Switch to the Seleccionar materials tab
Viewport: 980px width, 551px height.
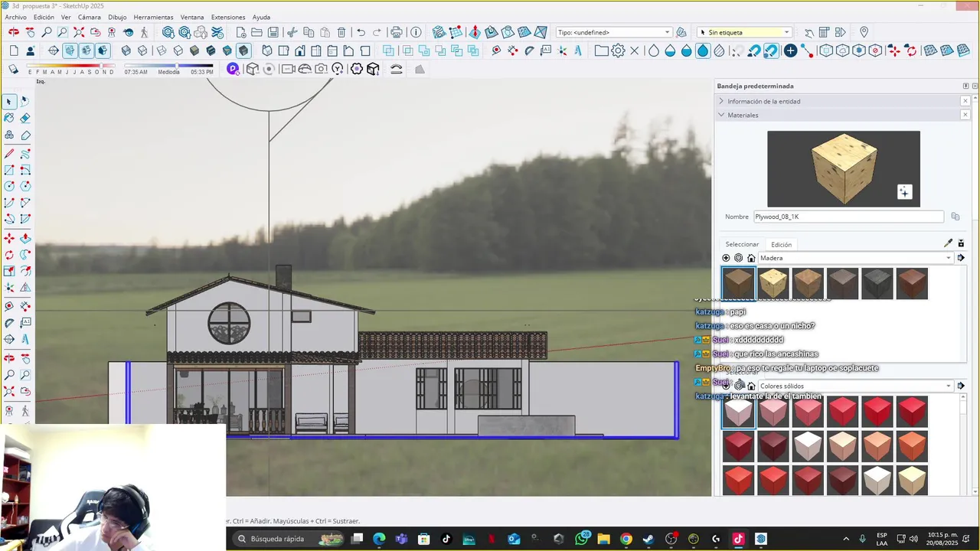coord(742,244)
